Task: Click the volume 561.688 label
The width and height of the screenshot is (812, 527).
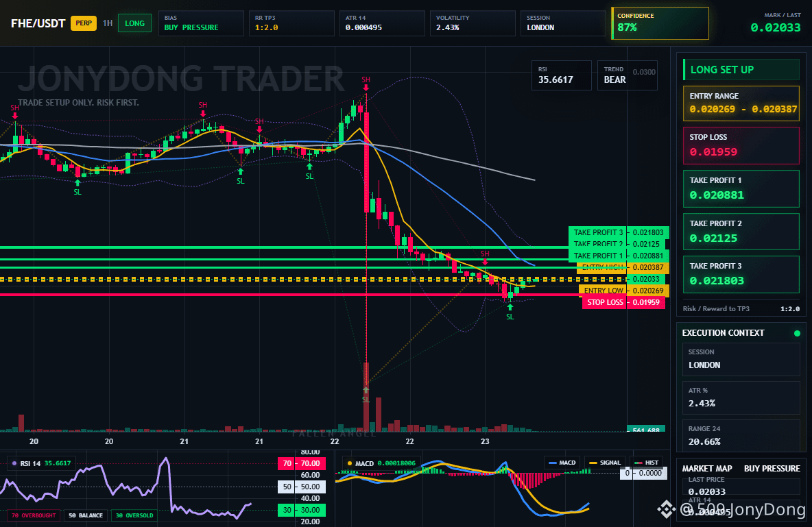Action: point(646,430)
